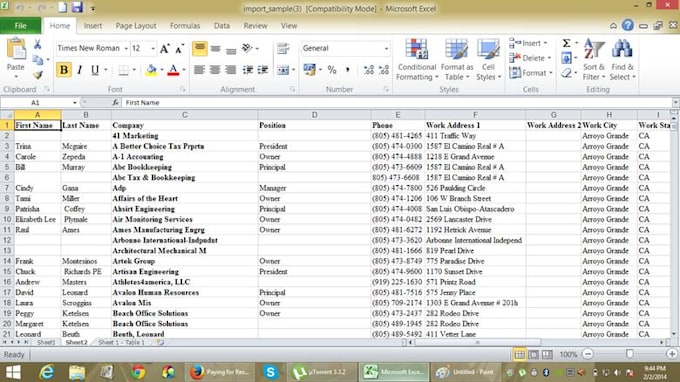Click the Save disk icon in title bar
This screenshot has height=382, width=680.
tap(77, 8)
